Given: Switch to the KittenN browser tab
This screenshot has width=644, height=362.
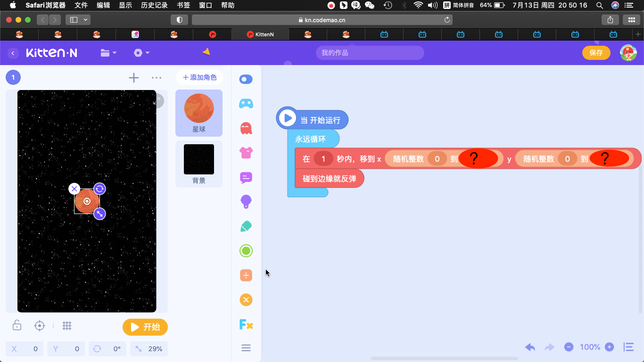Looking at the screenshot, I should pyautogui.click(x=260, y=34).
